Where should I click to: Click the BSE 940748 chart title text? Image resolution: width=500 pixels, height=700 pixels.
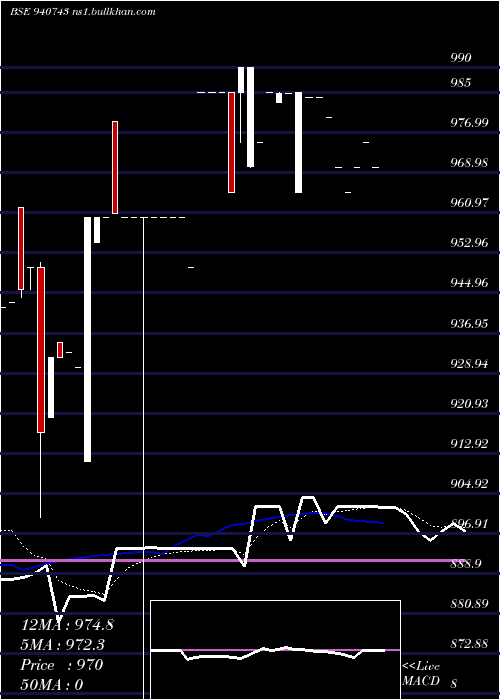pyautogui.click(x=83, y=12)
